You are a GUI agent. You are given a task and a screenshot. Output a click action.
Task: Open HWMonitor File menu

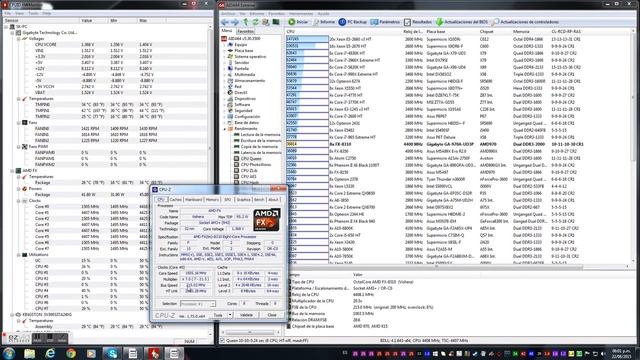click(x=8, y=13)
